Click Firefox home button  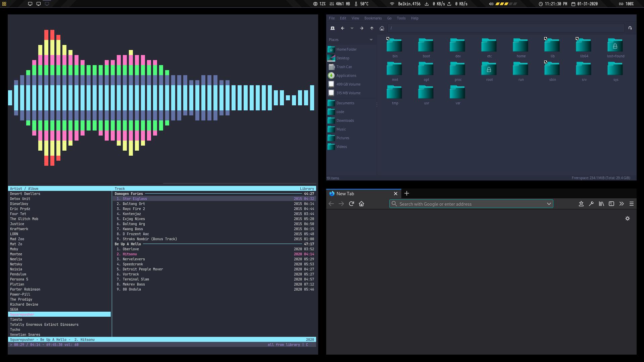click(x=361, y=204)
